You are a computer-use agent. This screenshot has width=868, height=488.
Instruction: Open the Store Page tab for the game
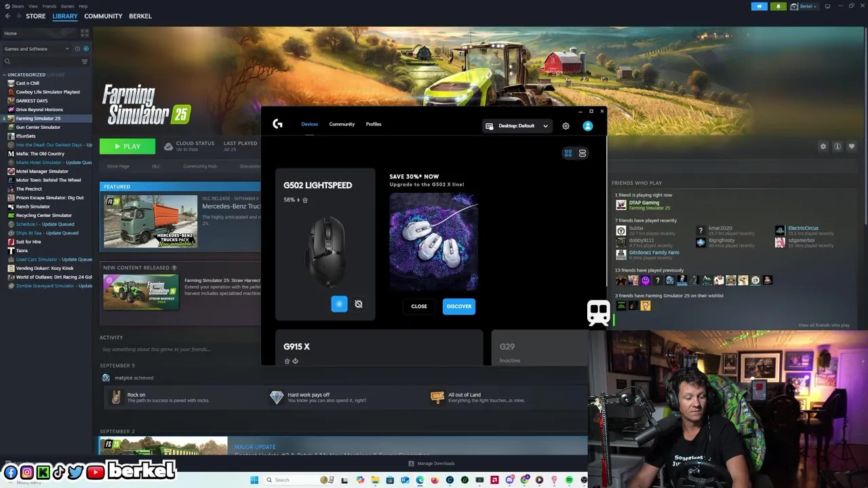pos(118,166)
